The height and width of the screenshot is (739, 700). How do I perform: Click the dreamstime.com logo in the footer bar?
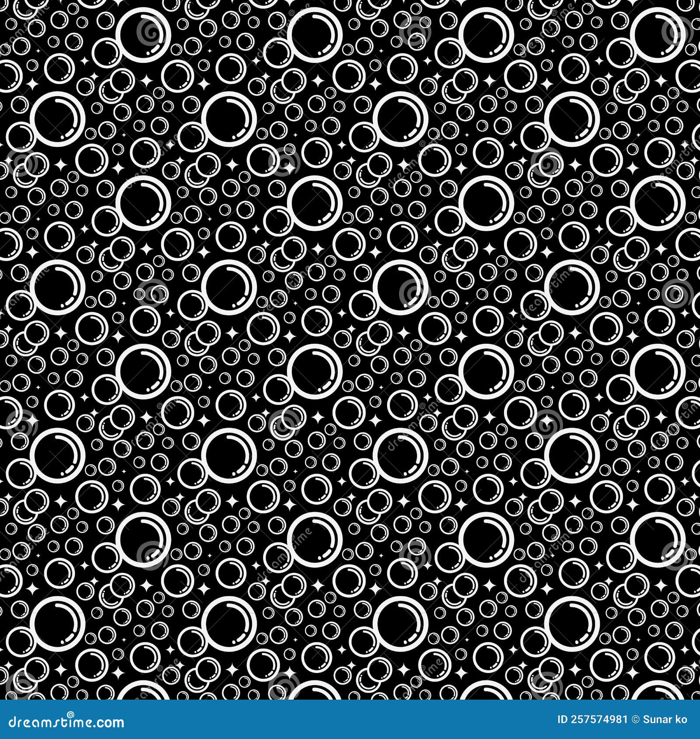pos(66,722)
